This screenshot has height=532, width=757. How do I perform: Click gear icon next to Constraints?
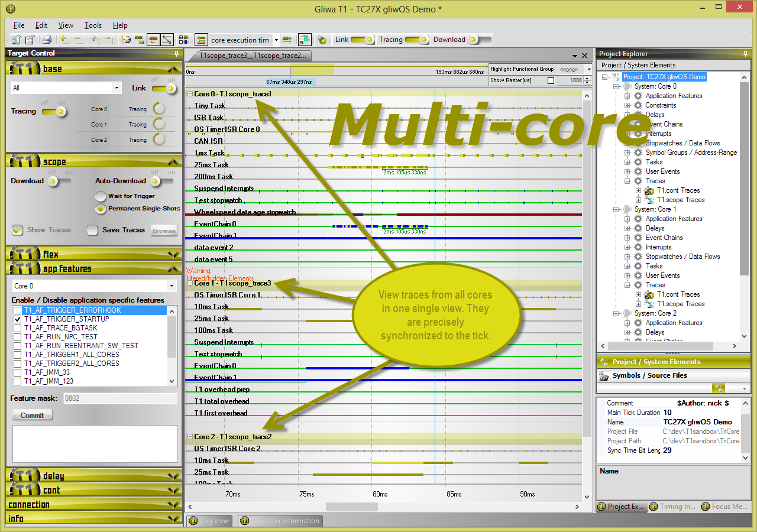point(638,105)
